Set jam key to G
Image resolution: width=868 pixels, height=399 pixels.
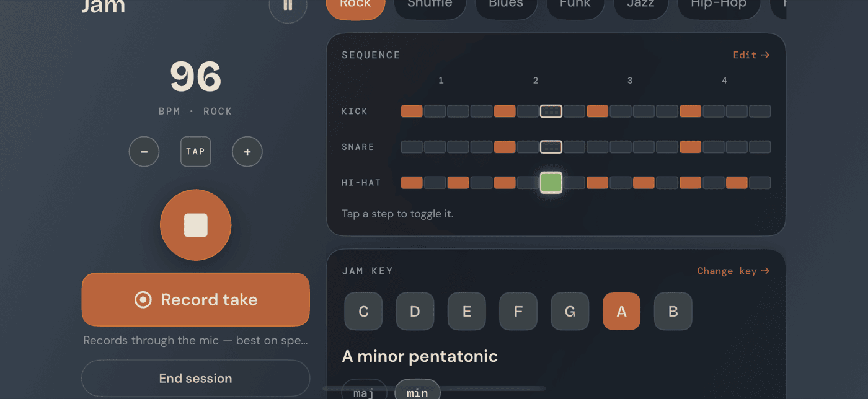(570, 311)
